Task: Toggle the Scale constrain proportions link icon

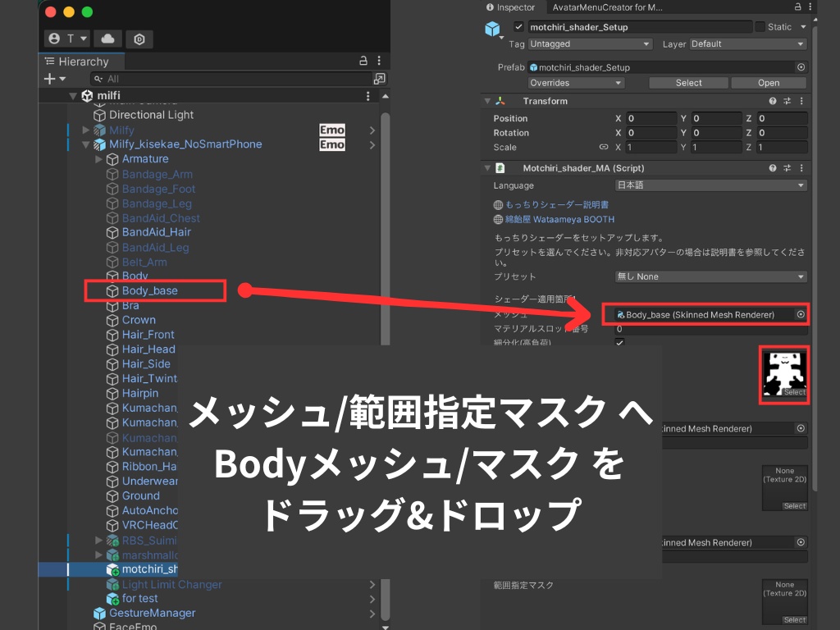Action: click(x=604, y=147)
